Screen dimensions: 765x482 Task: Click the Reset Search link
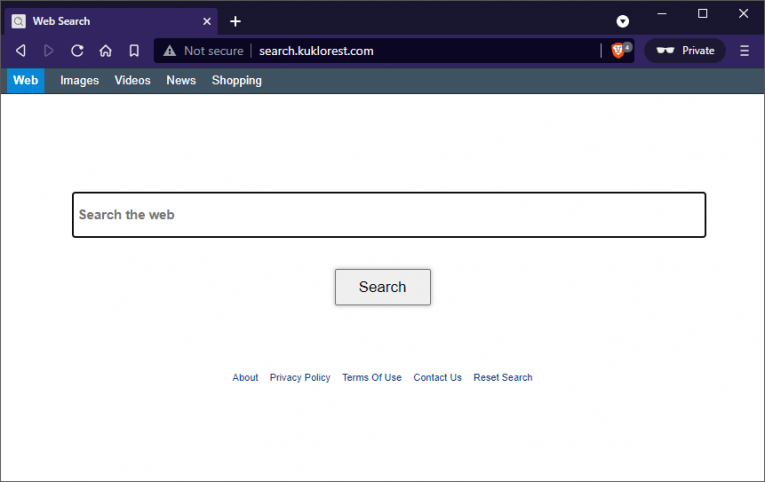503,378
